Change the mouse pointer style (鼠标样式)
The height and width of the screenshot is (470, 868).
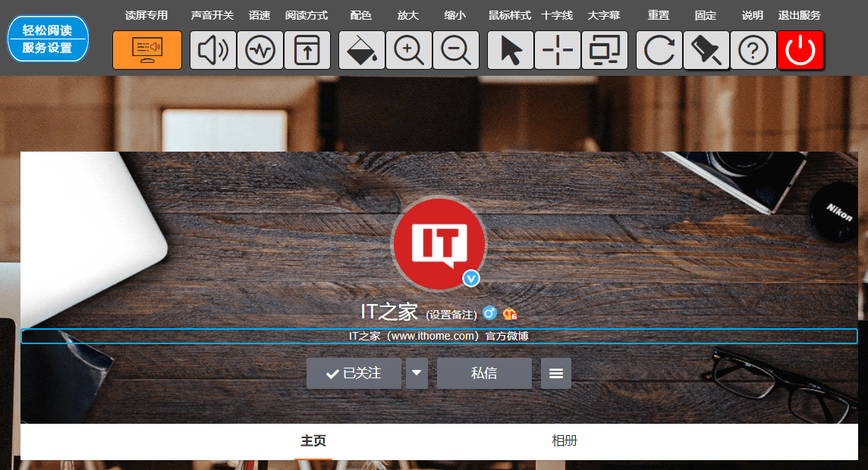tap(510, 50)
